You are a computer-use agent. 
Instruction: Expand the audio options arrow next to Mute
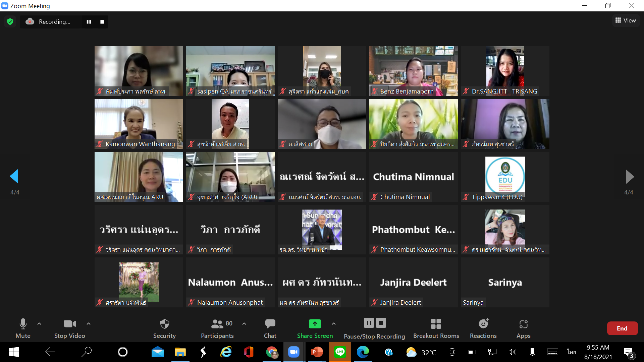pos(39,324)
